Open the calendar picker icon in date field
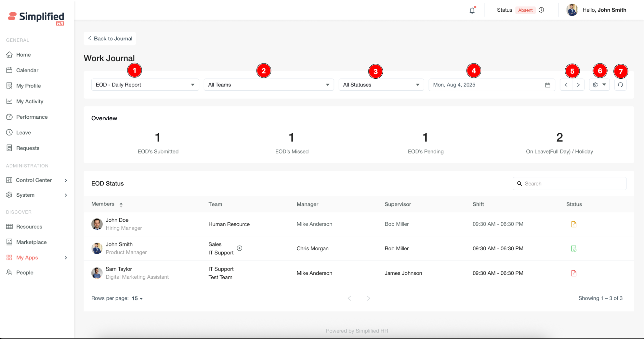The height and width of the screenshot is (339, 644). tap(547, 85)
